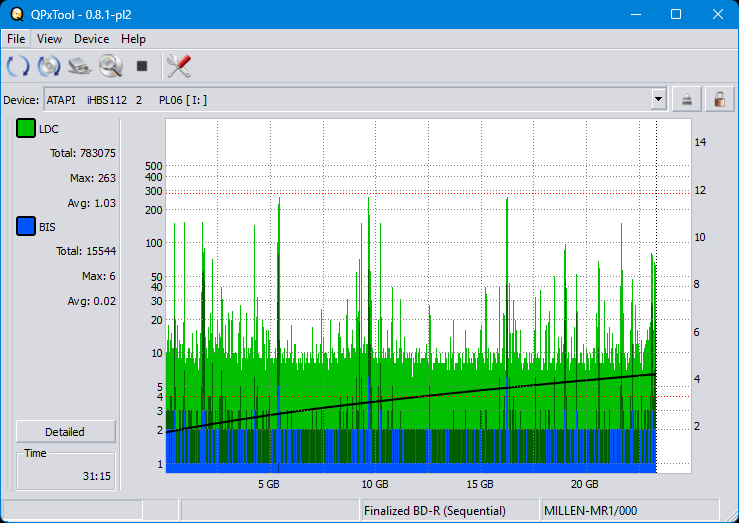The width and height of the screenshot is (739, 523).
Task: Click the LDC Avg: 1.03 value
Action: click(91, 203)
